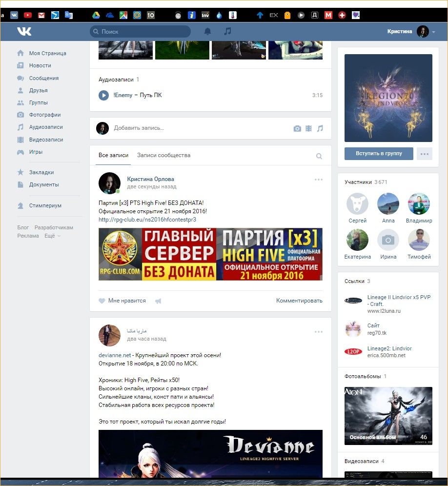Attach photo using camera icon in post box
Screen dimensions: 448x486
pyautogui.click(x=297, y=128)
